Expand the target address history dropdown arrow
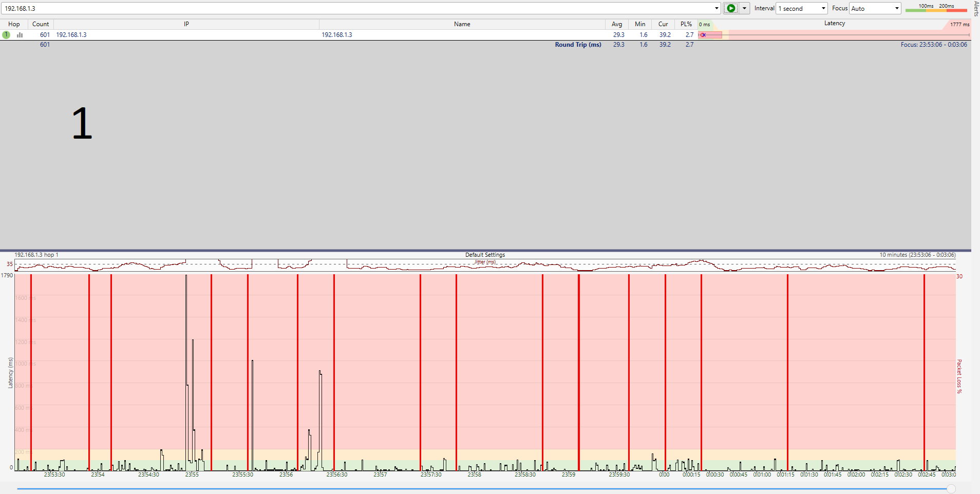Image resolution: width=980 pixels, height=494 pixels. click(x=717, y=8)
